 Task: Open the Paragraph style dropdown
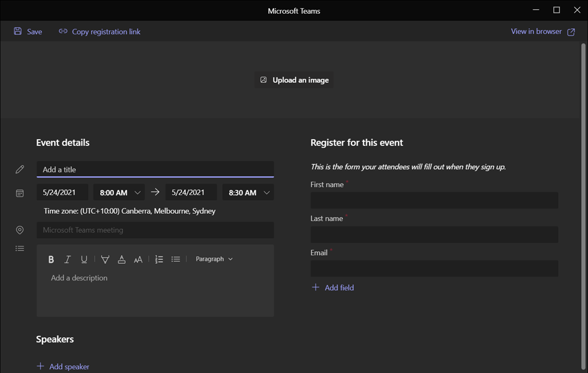point(214,259)
